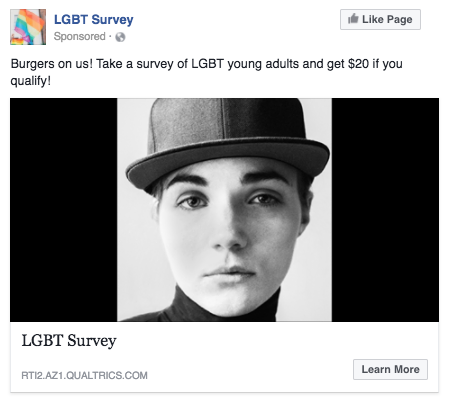Open the LGBT Survey rainbow profile picture
The image size is (449, 397).
pos(28,27)
